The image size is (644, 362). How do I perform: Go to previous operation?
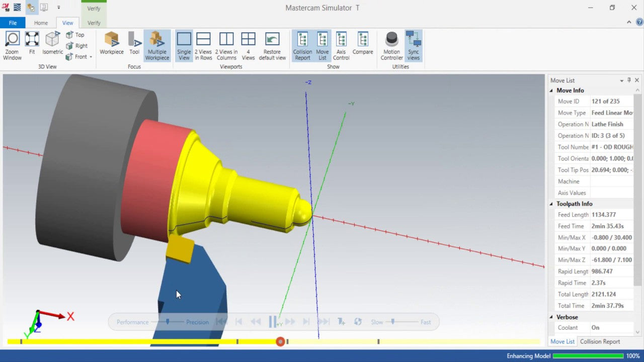(x=239, y=322)
